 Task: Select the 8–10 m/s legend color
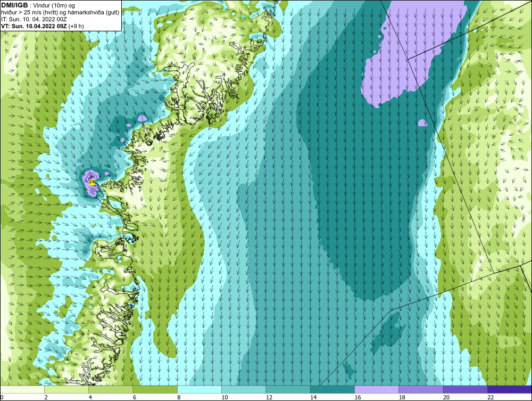pyautogui.click(x=199, y=389)
